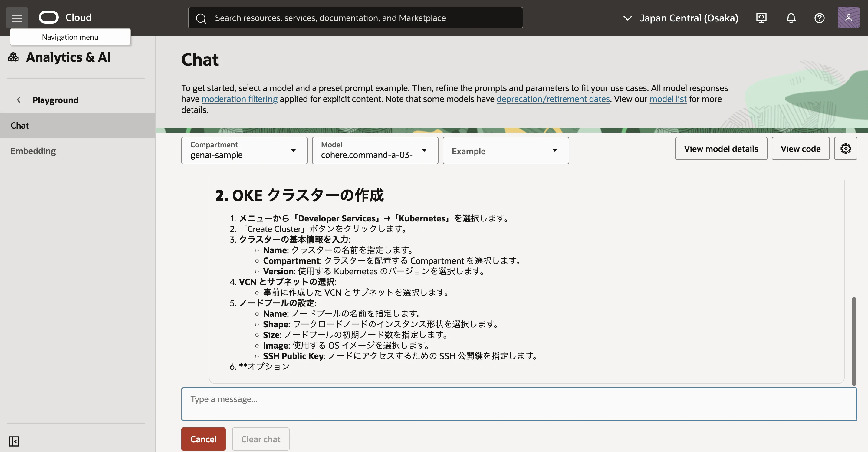Viewport: 868px width, 452px height.
Task: Expand the Japan Central (Osaka) region selector
Action: click(x=680, y=18)
